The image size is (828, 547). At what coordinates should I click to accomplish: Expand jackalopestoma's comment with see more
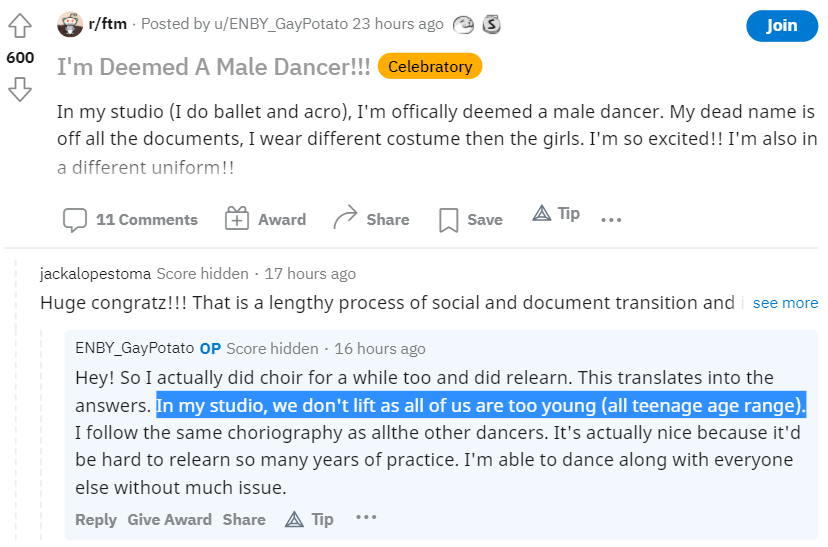point(785,303)
